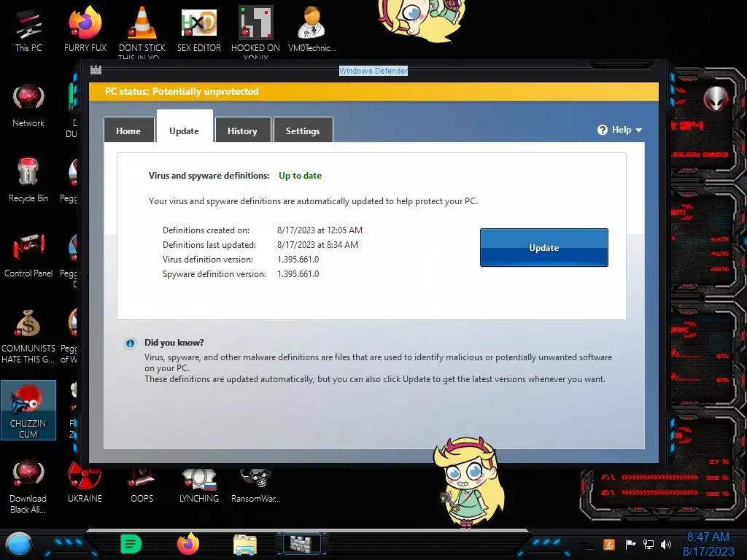Launch Firefox from the taskbar
The height and width of the screenshot is (560, 747).
[x=187, y=544]
